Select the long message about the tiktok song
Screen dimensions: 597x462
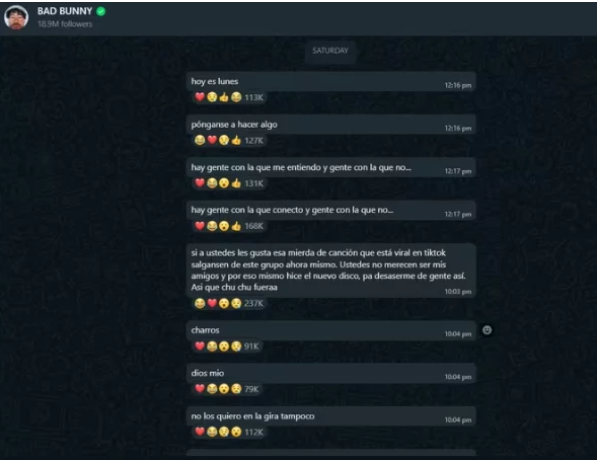pos(331,271)
